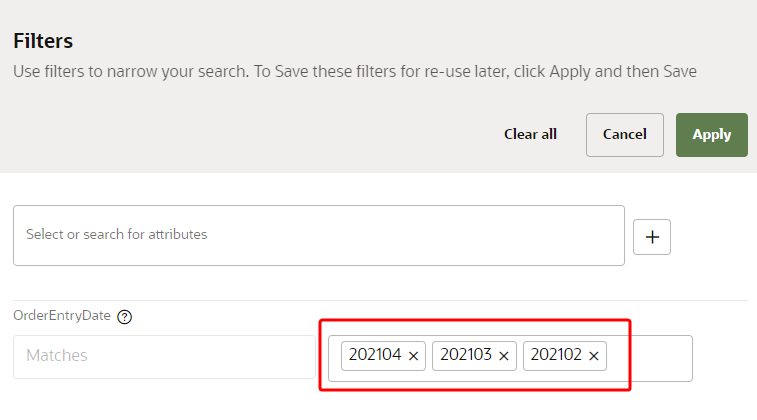Apply the selected filters

click(x=711, y=134)
